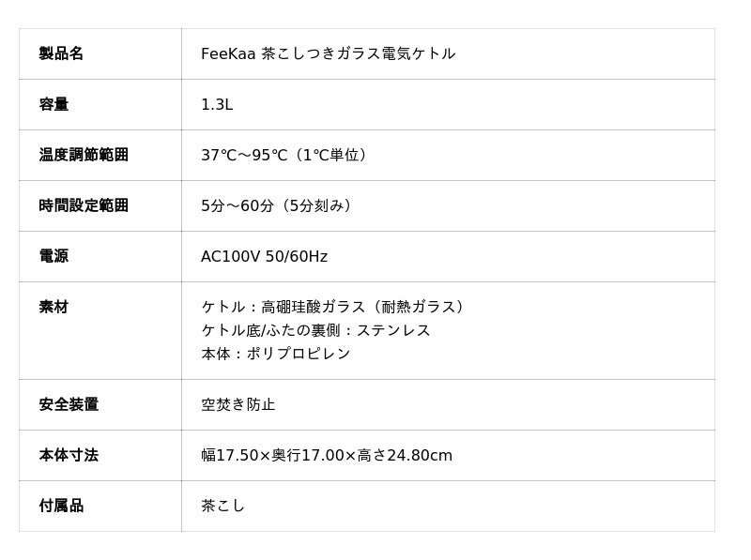Click the 安全装置 row label
751x560 pixels.
coord(69,404)
